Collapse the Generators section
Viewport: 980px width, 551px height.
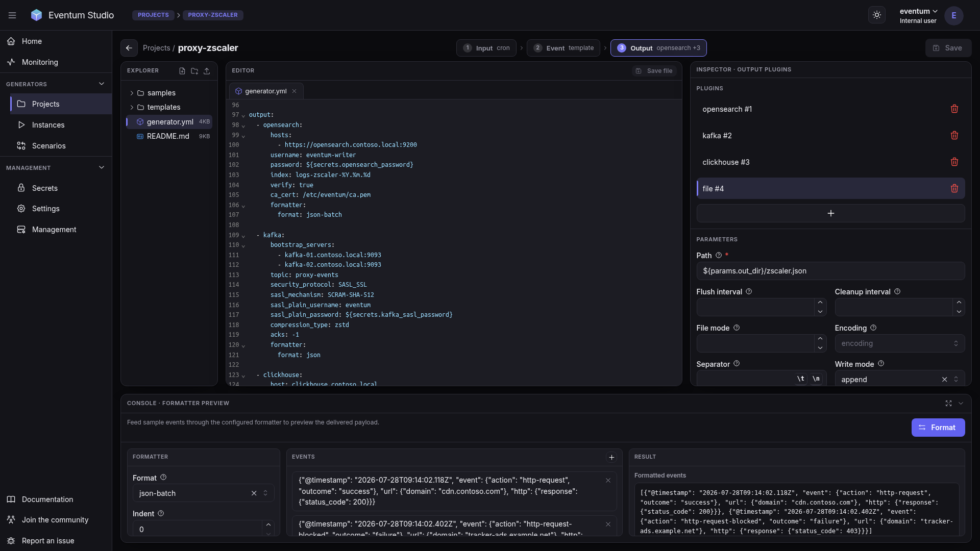(x=102, y=84)
